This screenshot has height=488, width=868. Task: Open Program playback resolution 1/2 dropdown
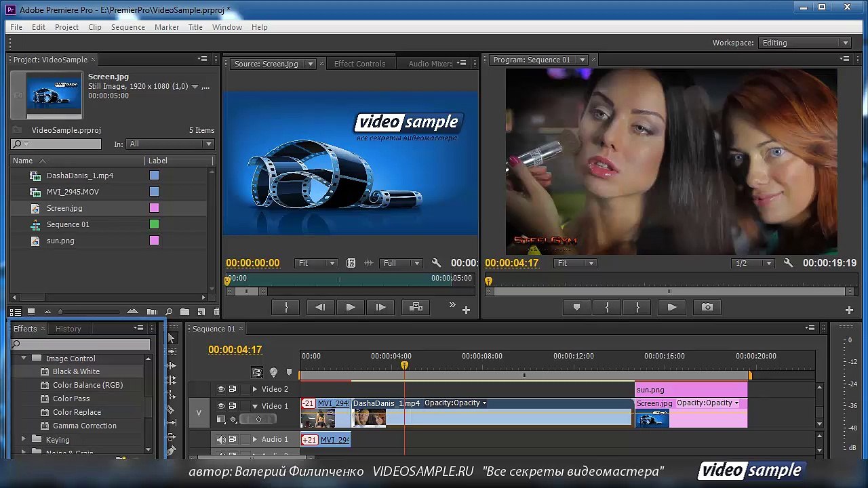click(x=753, y=263)
